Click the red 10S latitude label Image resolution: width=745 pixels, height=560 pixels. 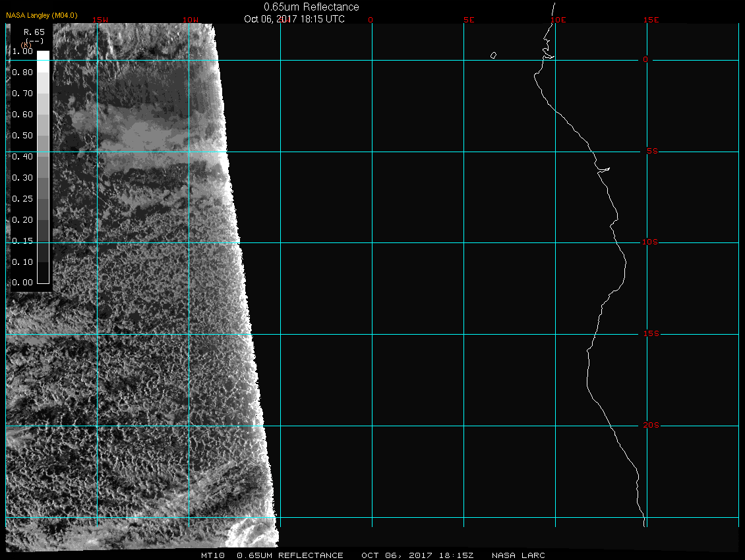tap(650, 242)
